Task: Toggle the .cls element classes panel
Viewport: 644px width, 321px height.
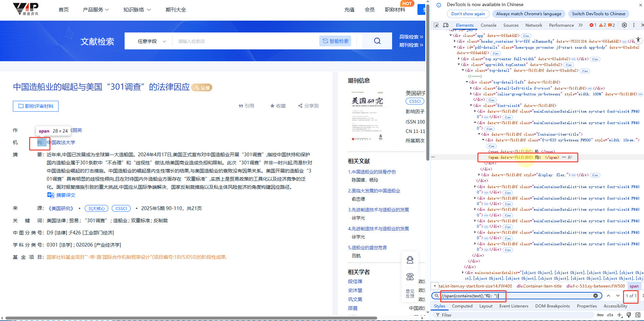Action: pyautogui.click(x=610, y=315)
